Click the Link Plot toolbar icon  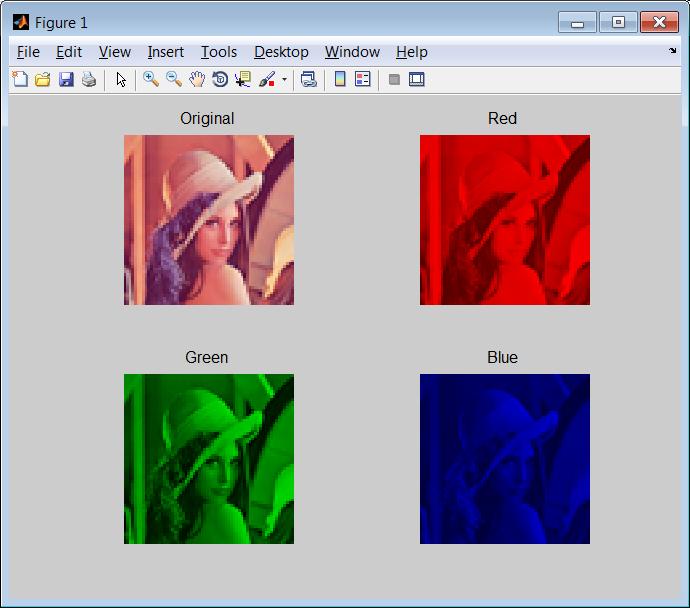point(309,80)
